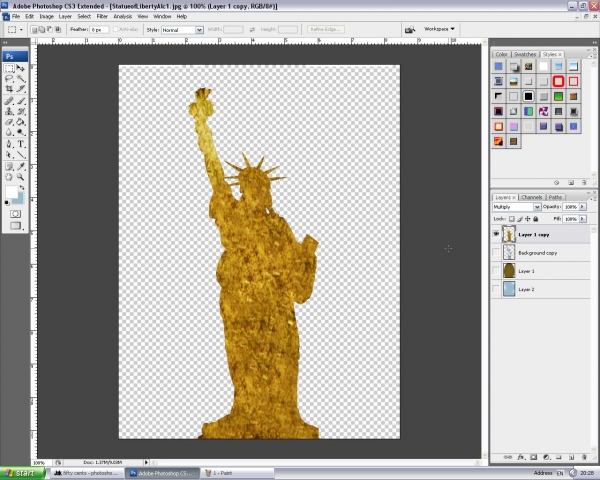Select the History Brush tool
The height and width of the screenshot is (480, 600).
coord(21,111)
